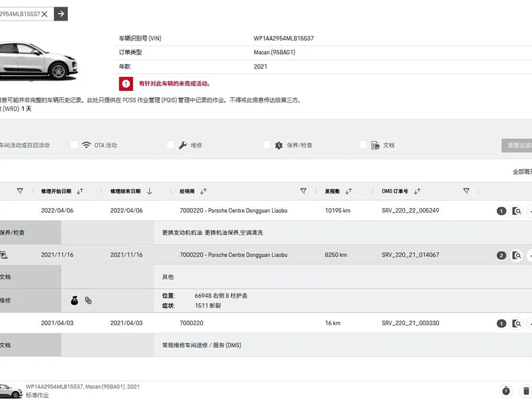Enable the OTA 活动 filter checkbox

coord(74,144)
